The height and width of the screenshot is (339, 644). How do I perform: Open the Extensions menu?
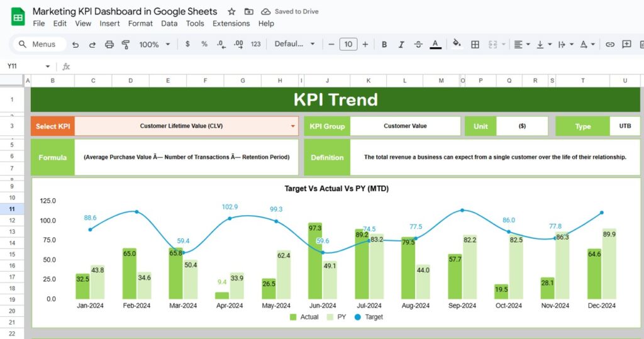coord(231,23)
